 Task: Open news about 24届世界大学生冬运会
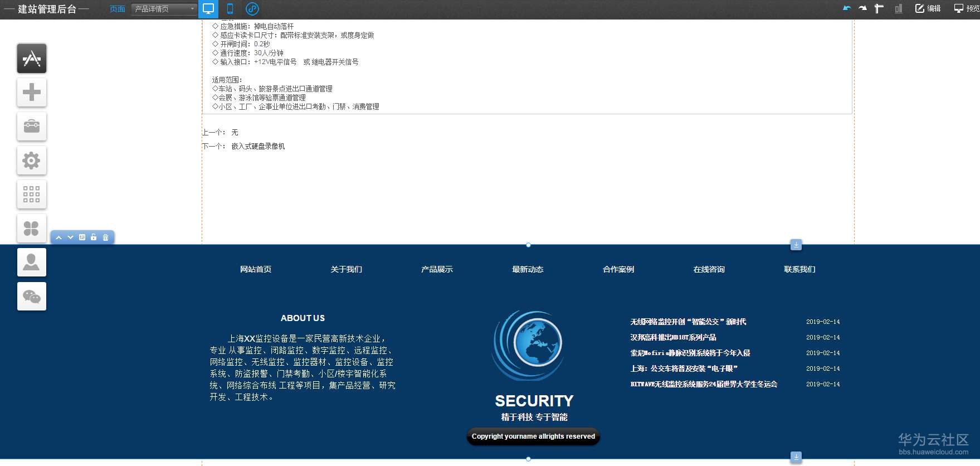tap(704, 384)
